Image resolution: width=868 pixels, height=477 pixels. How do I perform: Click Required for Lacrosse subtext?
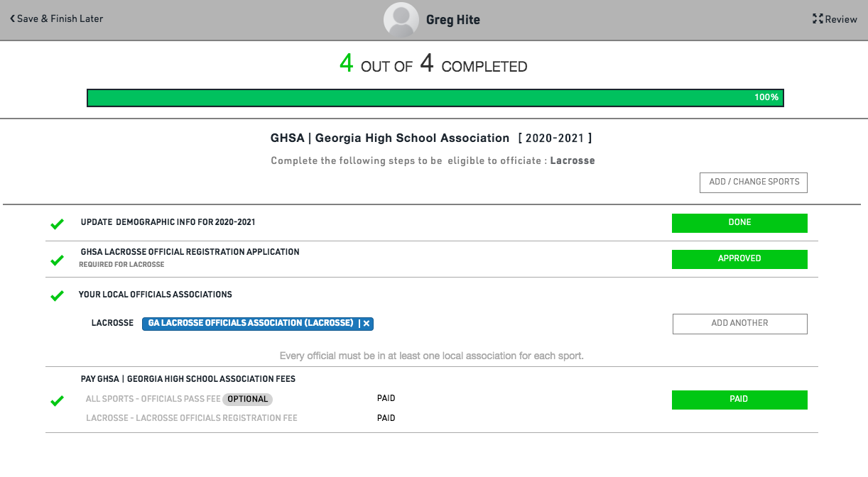click(121, 265)
